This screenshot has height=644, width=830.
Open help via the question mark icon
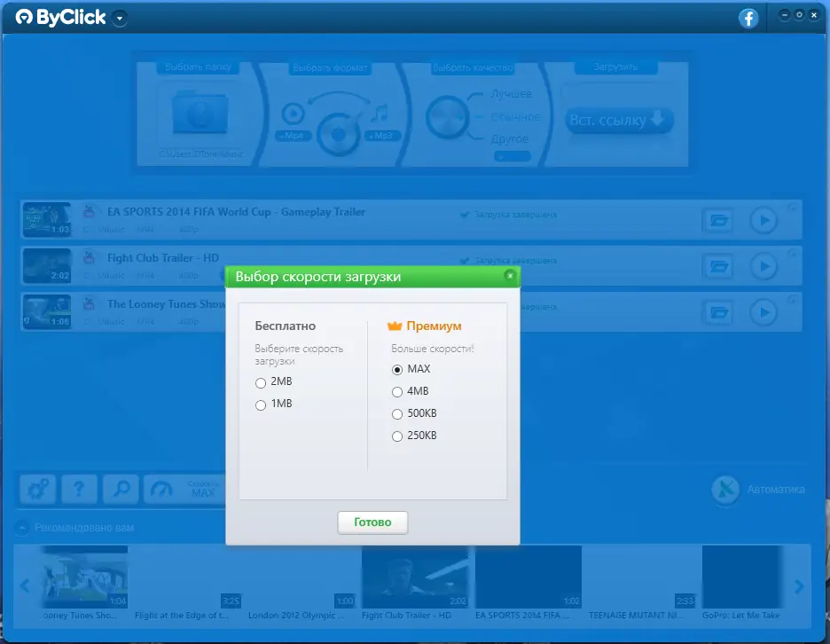pyautogui.click(x=79, y=488)
